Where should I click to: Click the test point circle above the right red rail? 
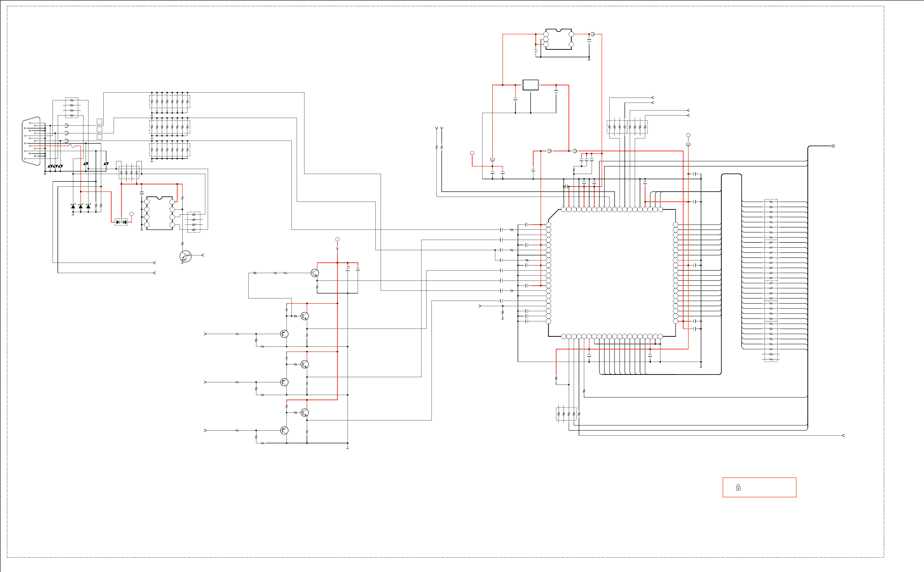(x=688, y=135)
